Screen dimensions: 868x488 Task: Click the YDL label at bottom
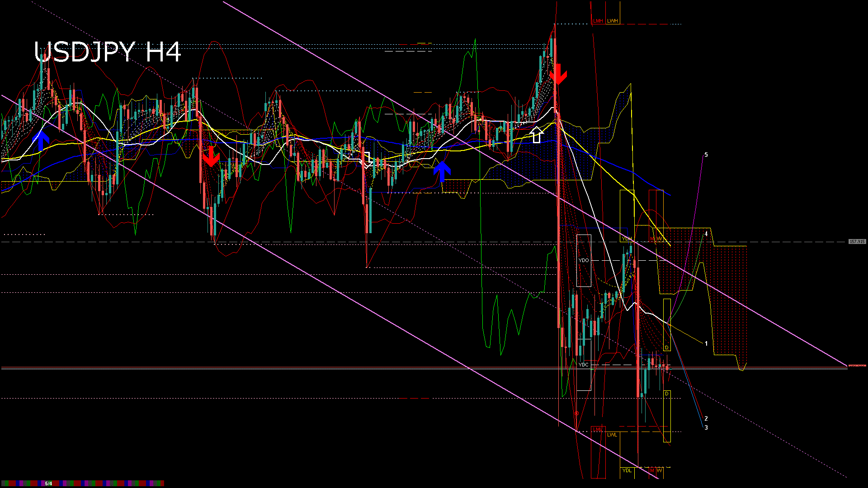[x=627, y=470]
